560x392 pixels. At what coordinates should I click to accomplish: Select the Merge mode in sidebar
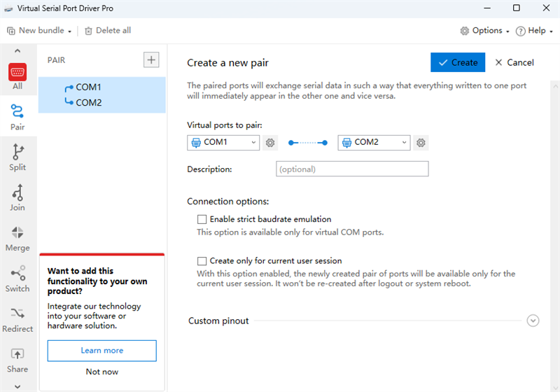coord(17,239)
